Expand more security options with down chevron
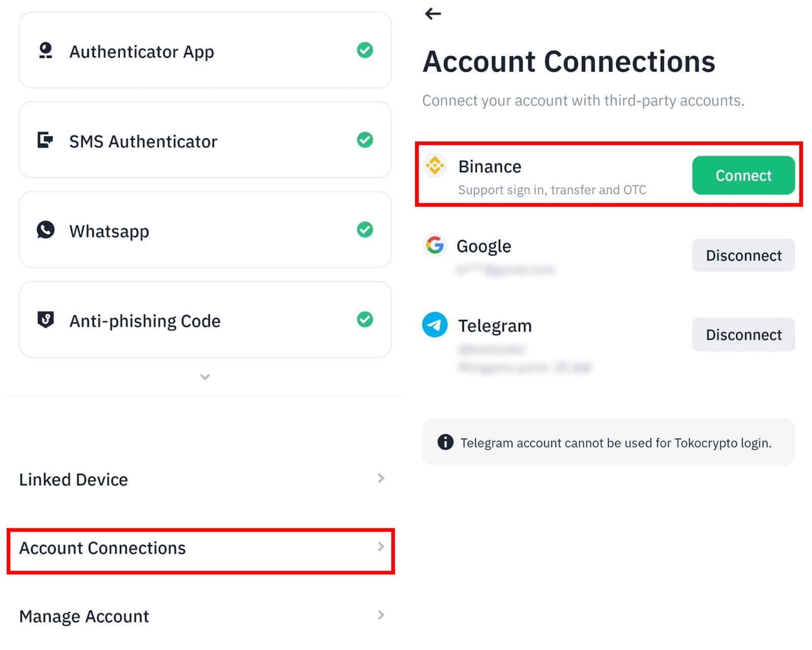The image size is (812, 650). 205,377
